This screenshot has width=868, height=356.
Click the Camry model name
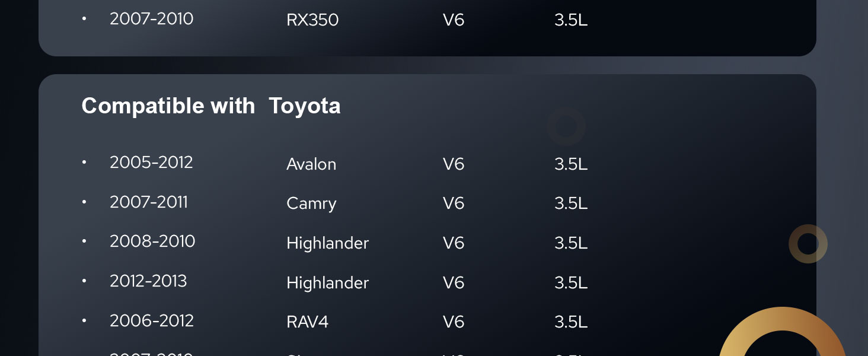pyautogui.click(x=311, y=204)
